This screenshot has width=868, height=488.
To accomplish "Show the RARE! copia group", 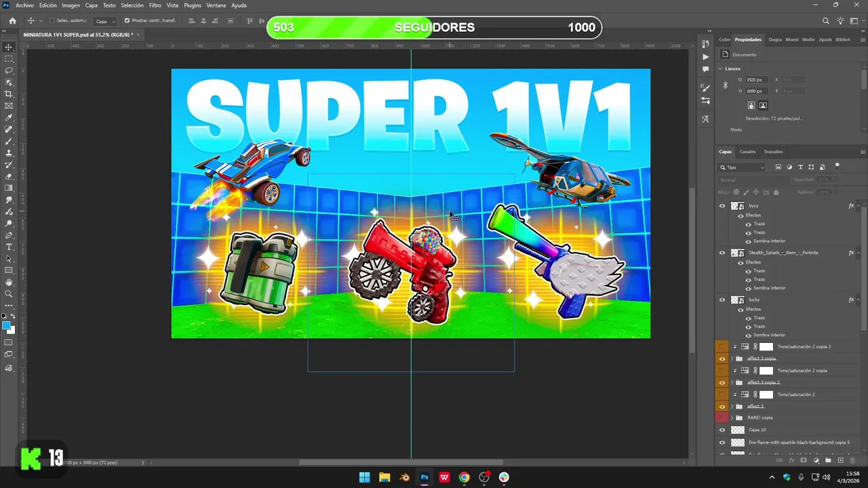I will 722,418.
